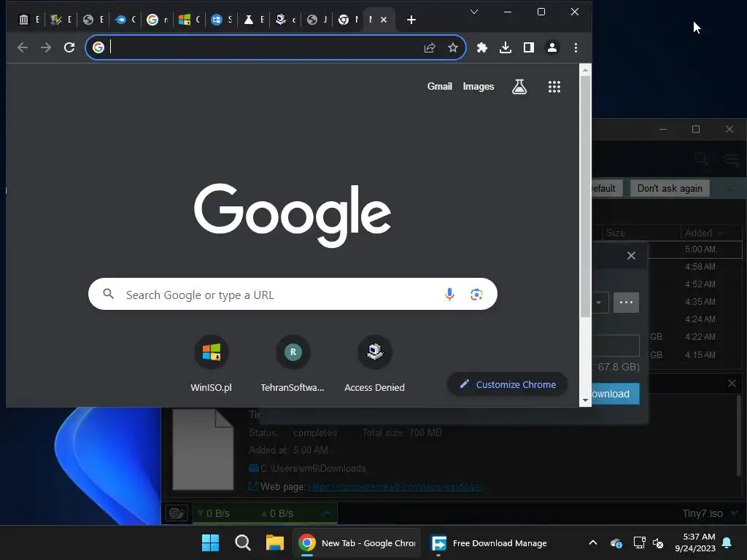
Task: Switch to the tab with the flask favicon
Action: click(x=253, y=20)
